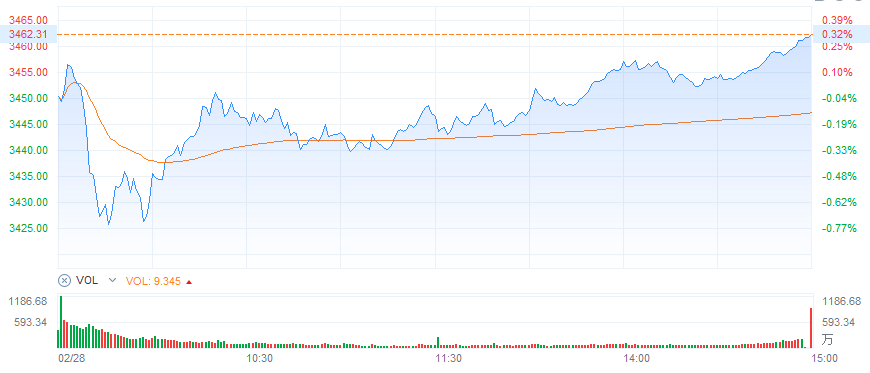Select the 3462.31 current price tag

pos(28,34)
